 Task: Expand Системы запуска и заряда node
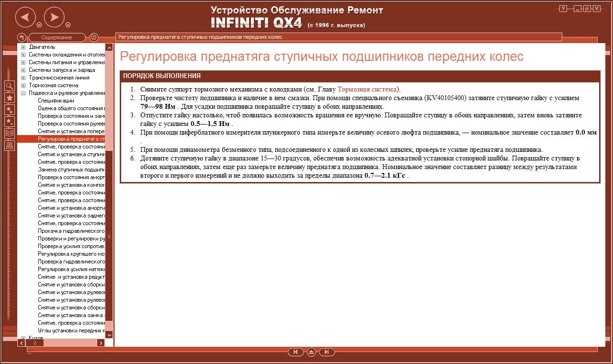click(x=23, y=70)
